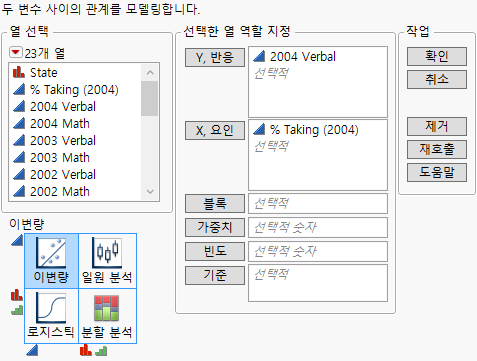Click the 가중치 role button

[215, 227]
